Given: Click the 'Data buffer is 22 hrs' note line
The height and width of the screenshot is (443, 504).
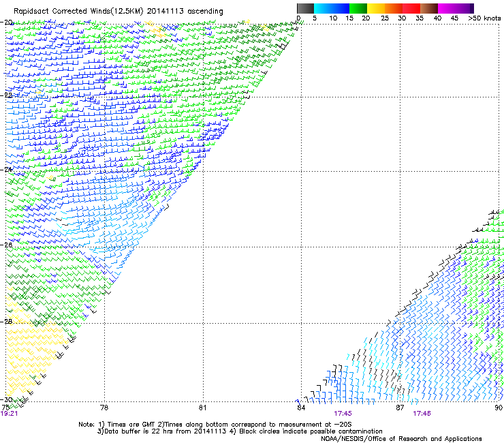Looking at the screenshot, I should point(240,431).
